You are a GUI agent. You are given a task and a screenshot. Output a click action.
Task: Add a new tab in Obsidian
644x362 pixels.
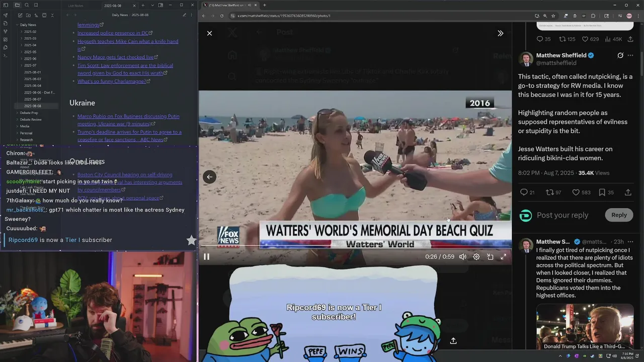(143, 5)
